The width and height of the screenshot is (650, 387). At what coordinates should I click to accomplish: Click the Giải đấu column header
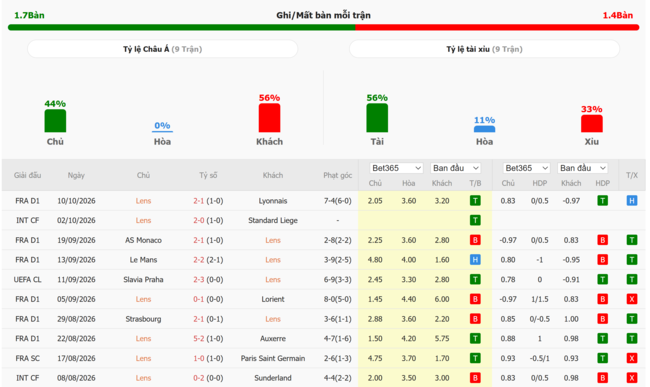(27, 175)
